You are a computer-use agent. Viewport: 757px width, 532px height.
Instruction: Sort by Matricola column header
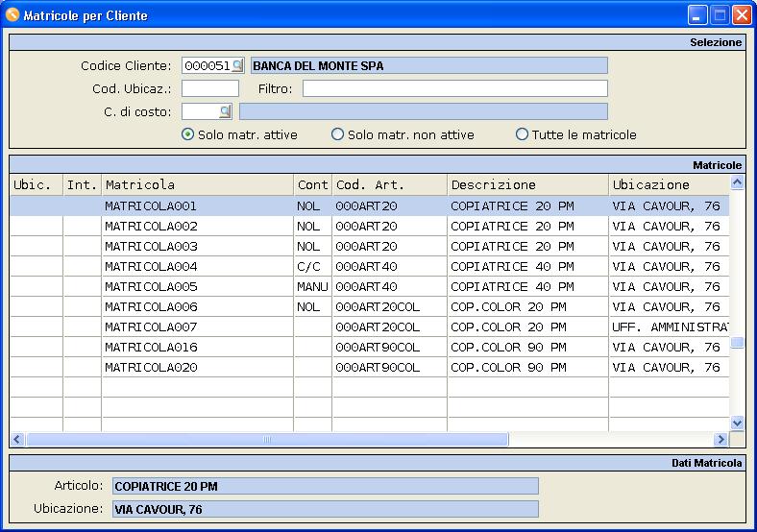(198, 184)
